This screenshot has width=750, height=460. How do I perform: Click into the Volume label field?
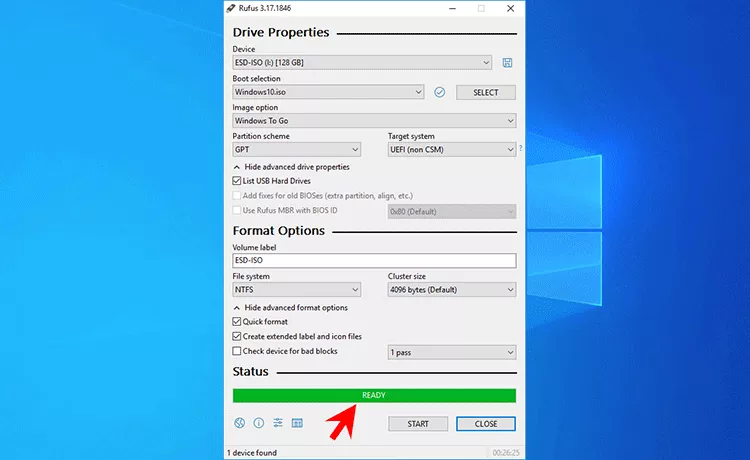coord(374,261)
